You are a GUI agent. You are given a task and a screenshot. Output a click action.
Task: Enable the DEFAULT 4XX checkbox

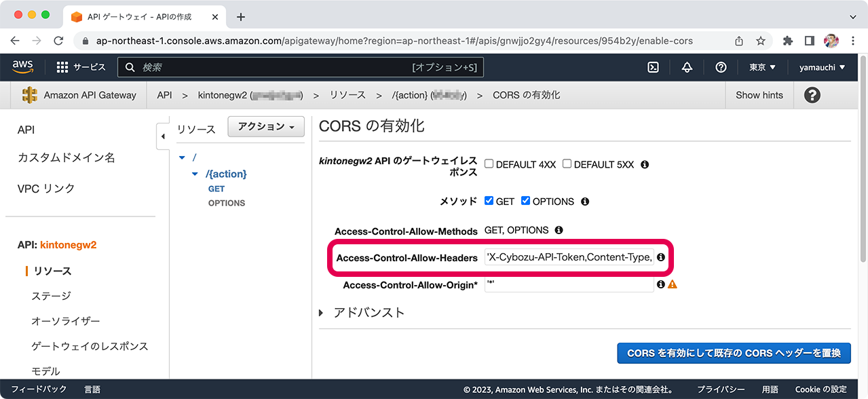(489, 164)
